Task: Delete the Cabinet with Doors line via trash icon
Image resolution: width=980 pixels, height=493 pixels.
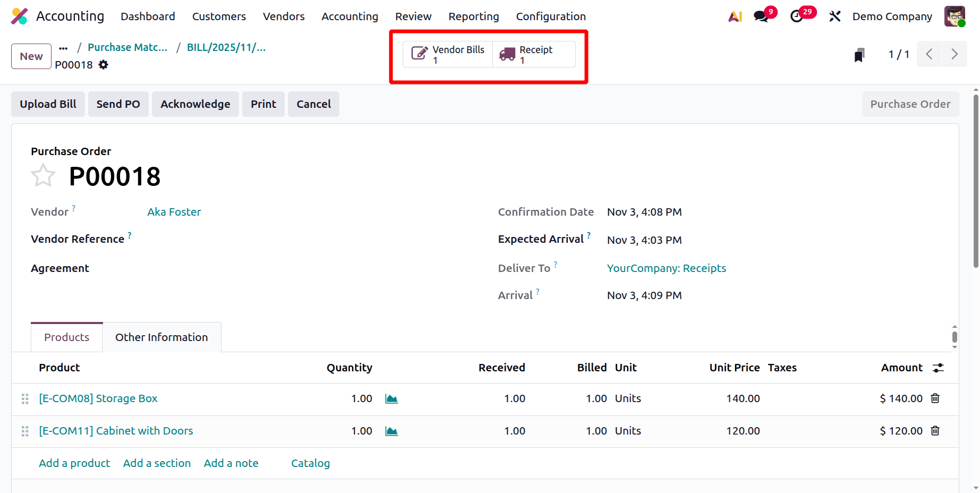Action: click(x=935, y=431)
